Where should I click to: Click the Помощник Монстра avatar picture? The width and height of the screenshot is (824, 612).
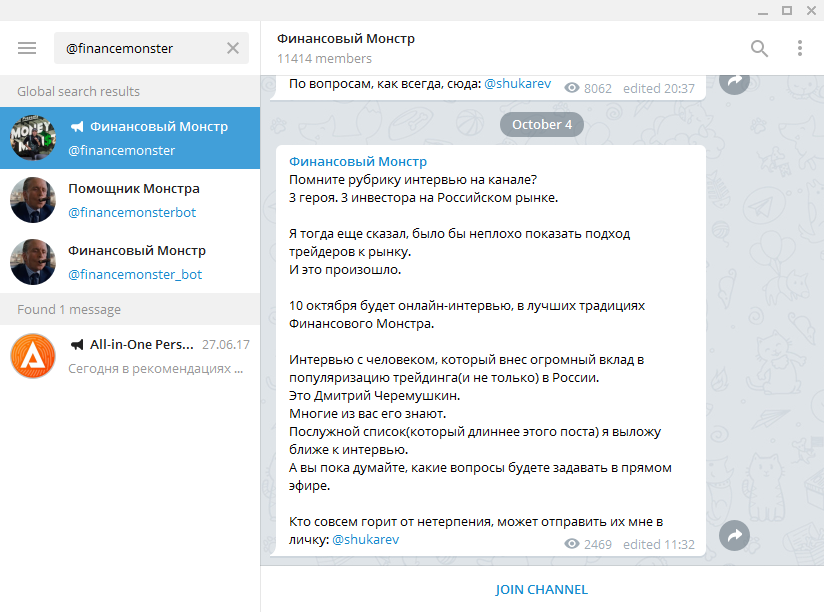[33, 200]
